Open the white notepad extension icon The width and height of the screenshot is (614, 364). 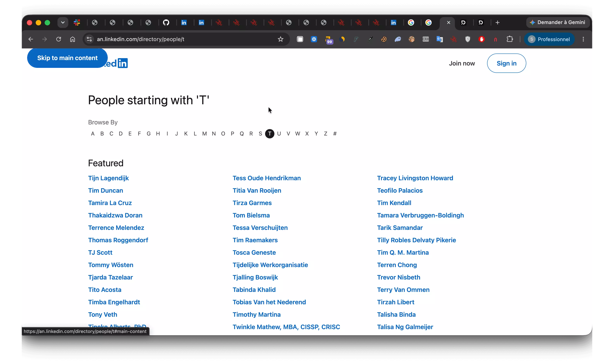coord(300,39)
